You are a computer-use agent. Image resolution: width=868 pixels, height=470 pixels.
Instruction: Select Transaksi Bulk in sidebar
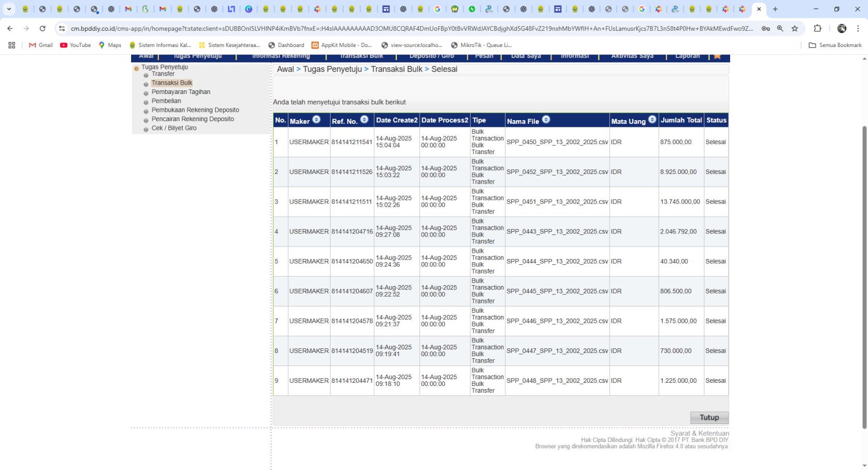coord(172,83)
